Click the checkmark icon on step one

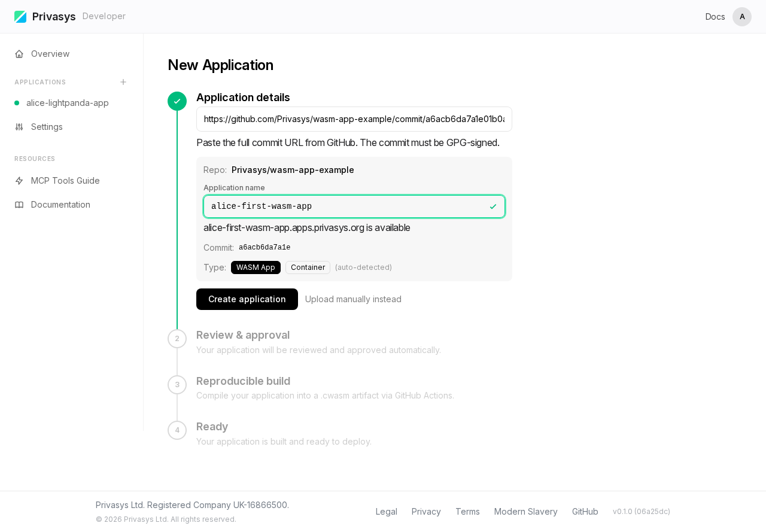pyautogui.click(x=177, y=101)
